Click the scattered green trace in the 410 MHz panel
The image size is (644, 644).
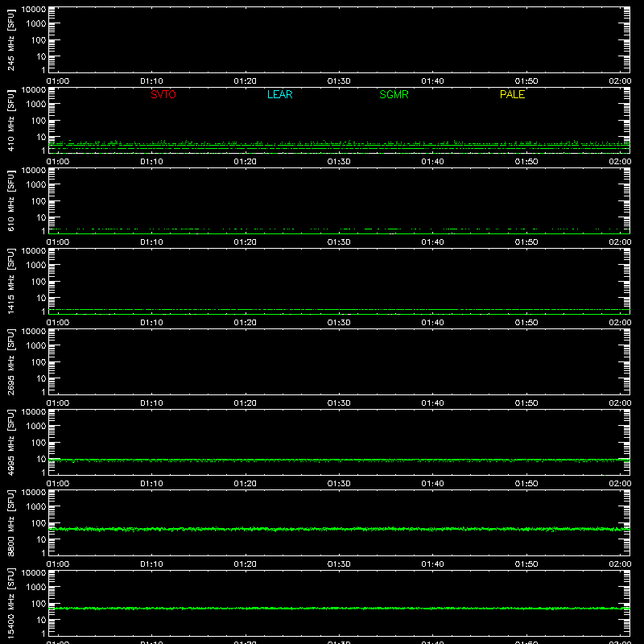pos(339,145)
